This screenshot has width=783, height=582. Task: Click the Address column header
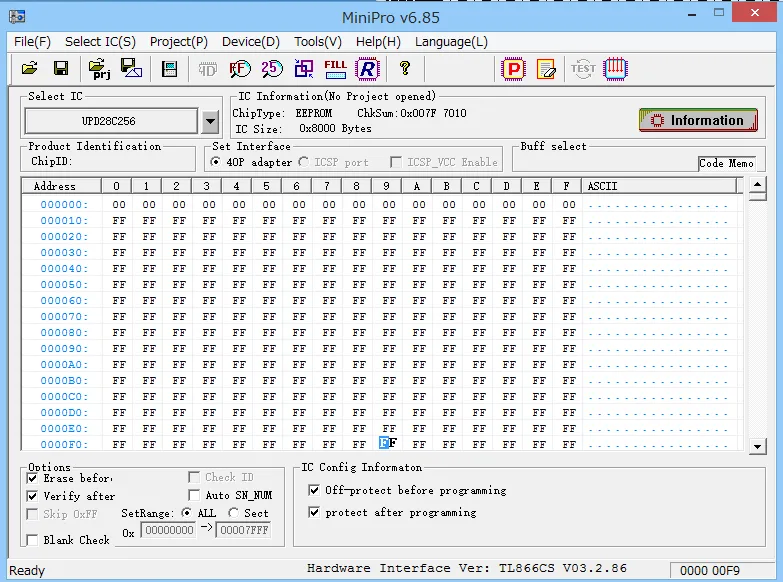click(61, 186)
